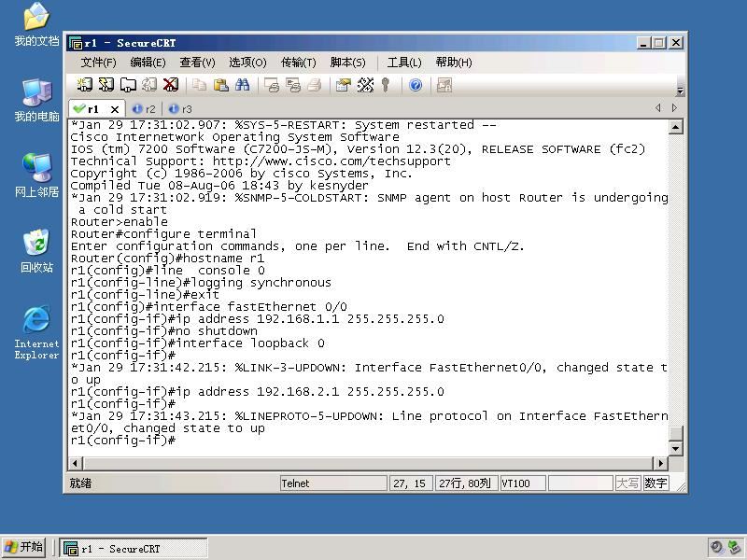Click the '27行, 80列' status field
The image size is (747, 560).
pyautogui.click(x=466, y=483)
